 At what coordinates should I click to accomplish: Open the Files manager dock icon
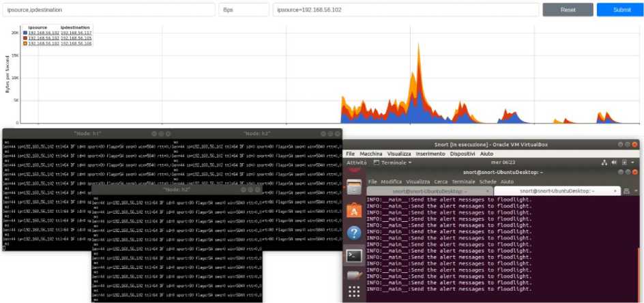(x=354, y=188)
